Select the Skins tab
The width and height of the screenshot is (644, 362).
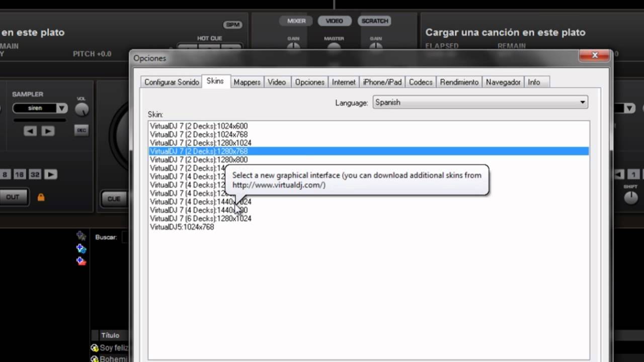tap(215, 81)
